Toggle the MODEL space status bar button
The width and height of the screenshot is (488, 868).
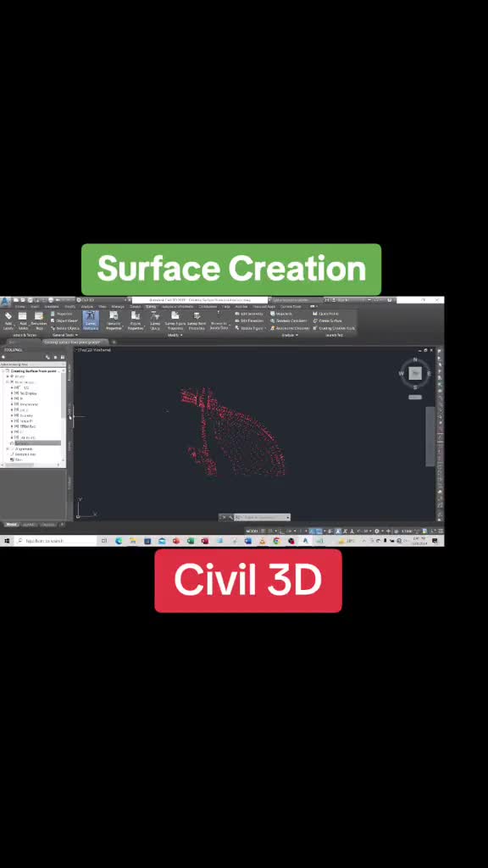pos(251,531)
